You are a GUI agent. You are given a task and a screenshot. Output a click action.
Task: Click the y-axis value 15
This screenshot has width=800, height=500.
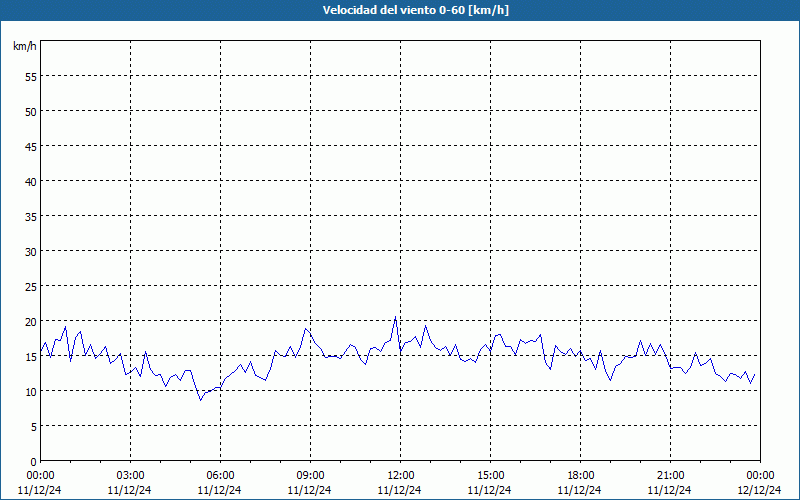click(31, 357)
